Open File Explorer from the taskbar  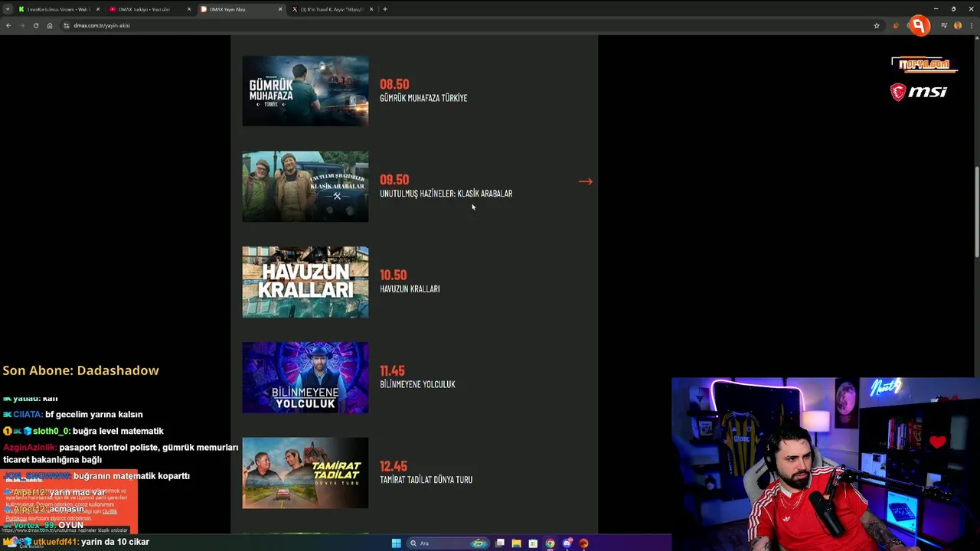pyautogui.click(x=517, y=543)
